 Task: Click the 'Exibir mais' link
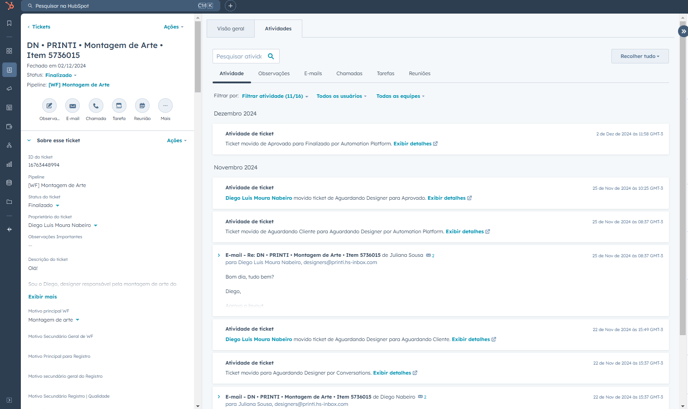42,297
